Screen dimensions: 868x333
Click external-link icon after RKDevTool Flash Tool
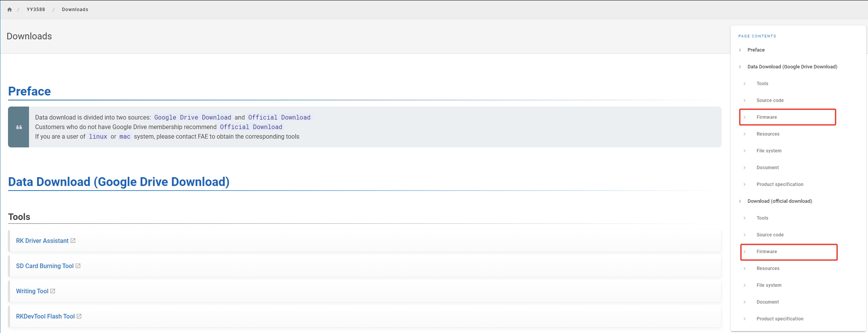[x=79, y=316]
